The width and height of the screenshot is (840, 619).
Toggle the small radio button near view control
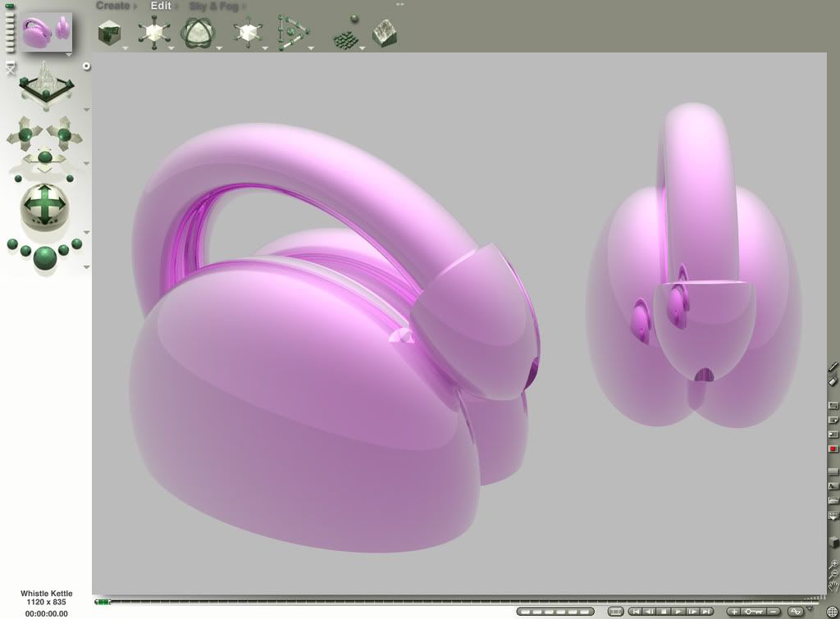point(86,66)
